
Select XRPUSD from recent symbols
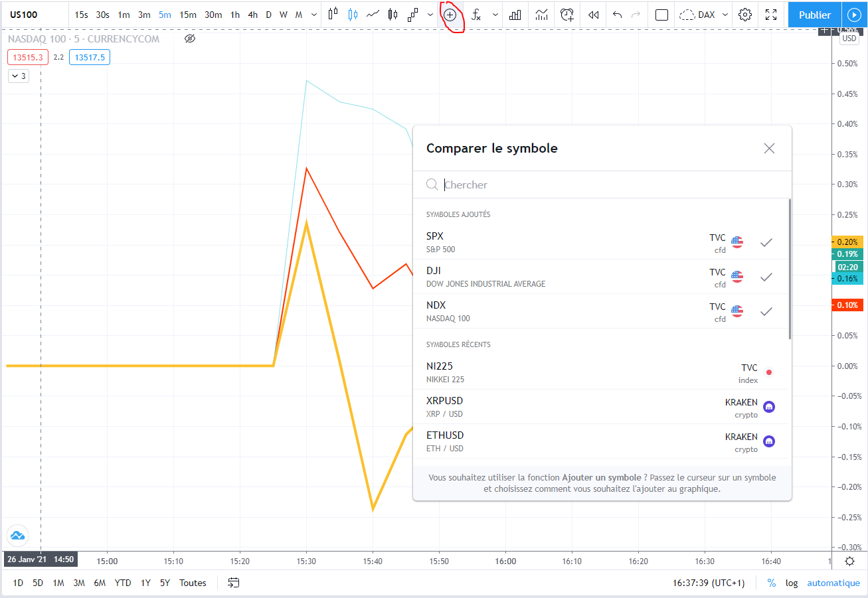tap(602, 407)
